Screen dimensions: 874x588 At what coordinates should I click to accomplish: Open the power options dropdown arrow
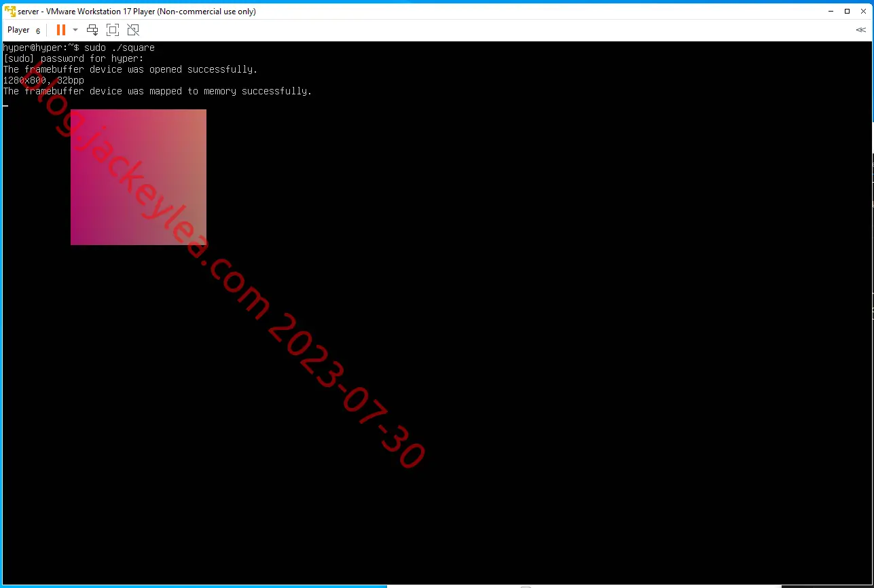pos(75,30)
